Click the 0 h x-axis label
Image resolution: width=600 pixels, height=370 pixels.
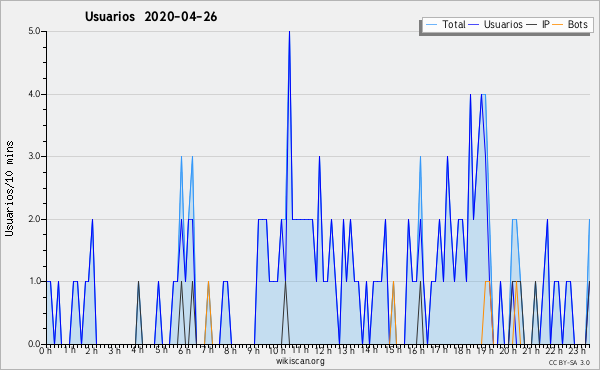pyautogui.click(x=46, y=351)
